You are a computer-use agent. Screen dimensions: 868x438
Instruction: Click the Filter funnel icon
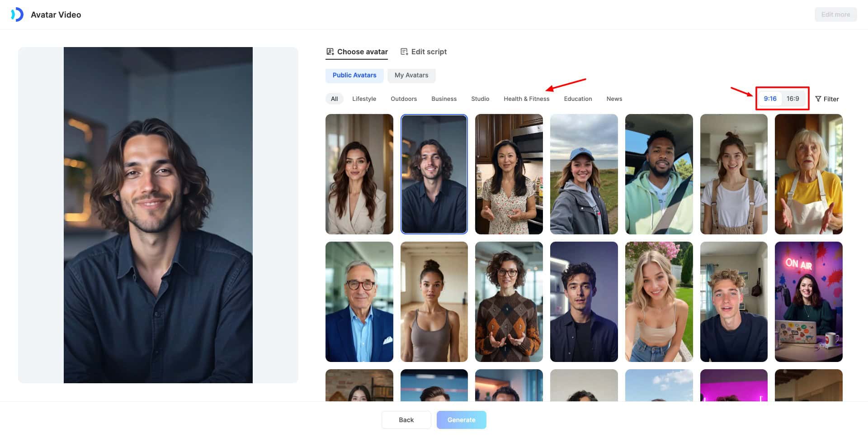818,99
